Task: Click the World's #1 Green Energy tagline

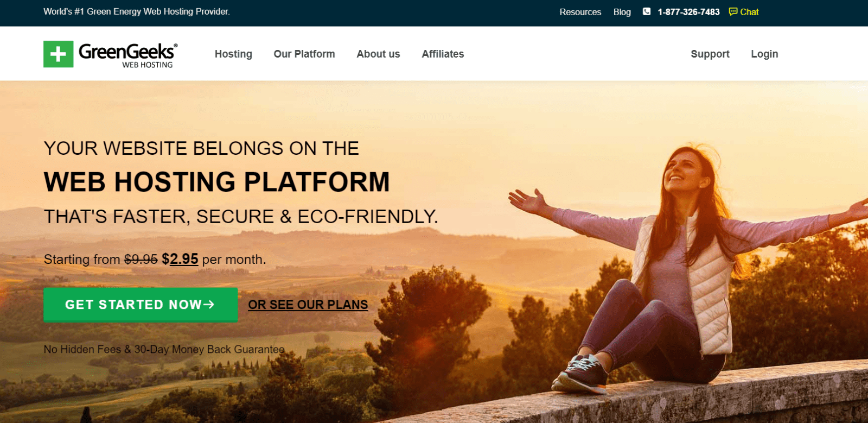Action: [137, 11]
